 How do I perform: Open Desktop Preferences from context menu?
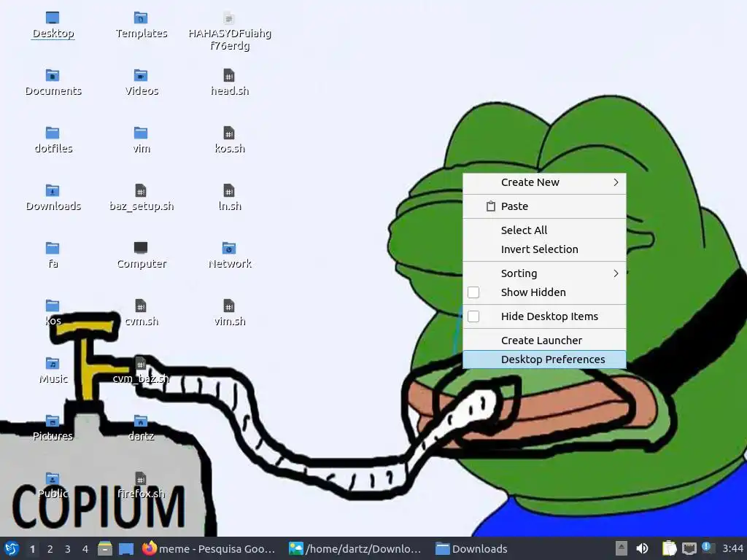tap(544, 359)
